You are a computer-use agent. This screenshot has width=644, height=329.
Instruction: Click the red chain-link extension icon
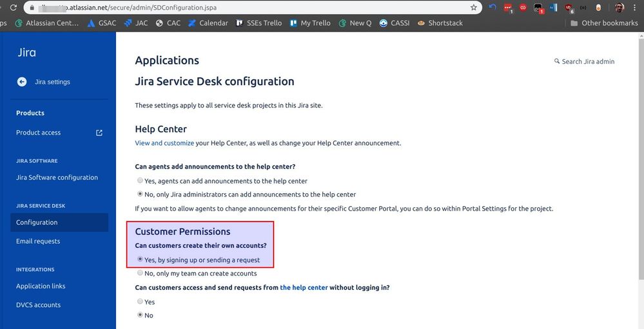[523, 7]
